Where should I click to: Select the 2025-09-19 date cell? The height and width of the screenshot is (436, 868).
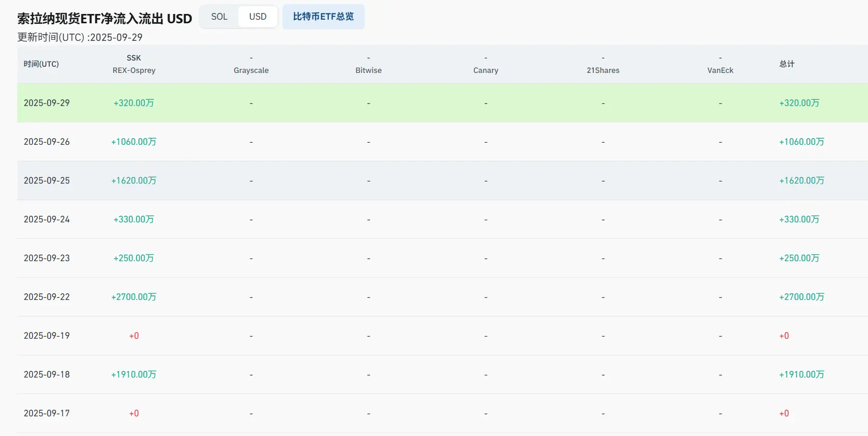point(47,336)
